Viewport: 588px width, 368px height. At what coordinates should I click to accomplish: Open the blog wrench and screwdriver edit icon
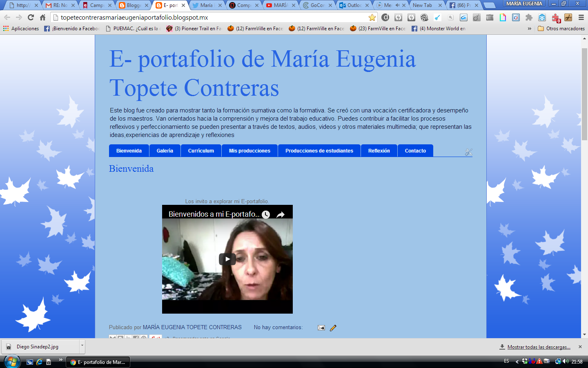click(468, 152)
